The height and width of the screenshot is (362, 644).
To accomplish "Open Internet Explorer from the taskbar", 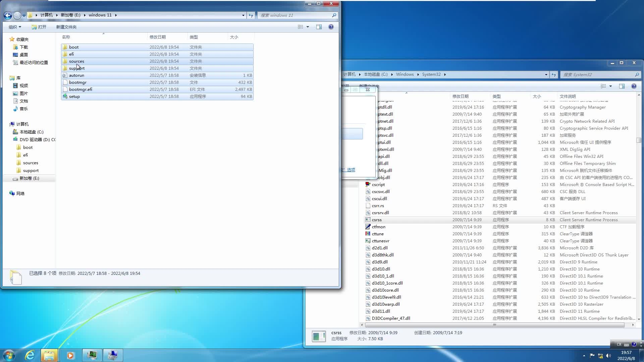I will click(30, 355).
